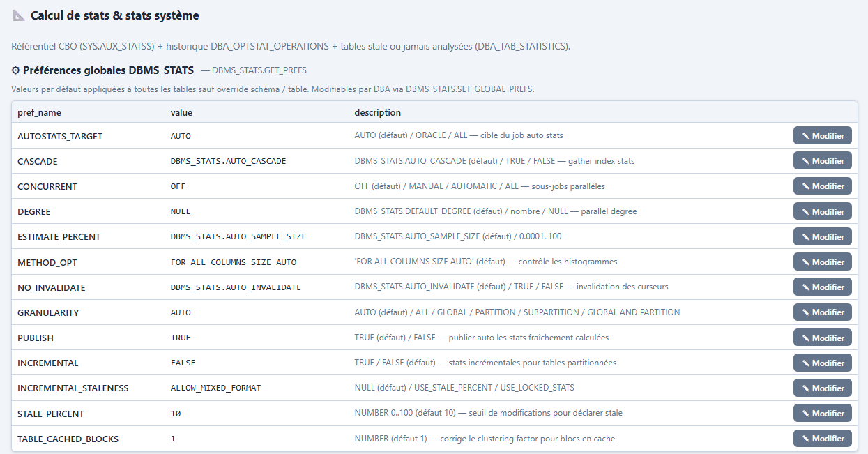Click AUTO value in GRANULARITY row
The image size is (868, 454).
tap(181, 312)
